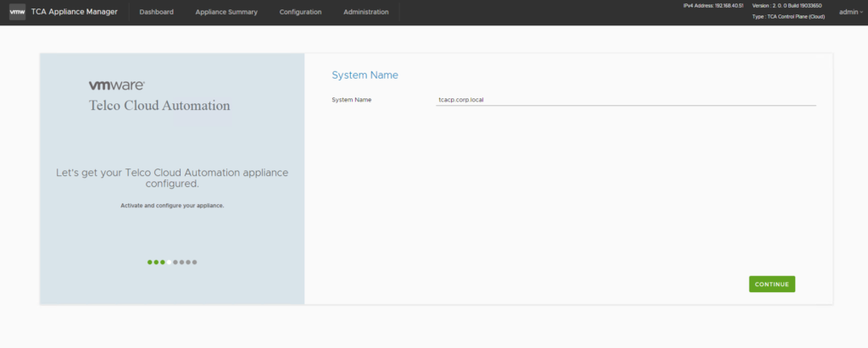Click the 'Let's get your Telco Cloud' text
This screenshot has height=348, width=868.
tap(172, 178)
